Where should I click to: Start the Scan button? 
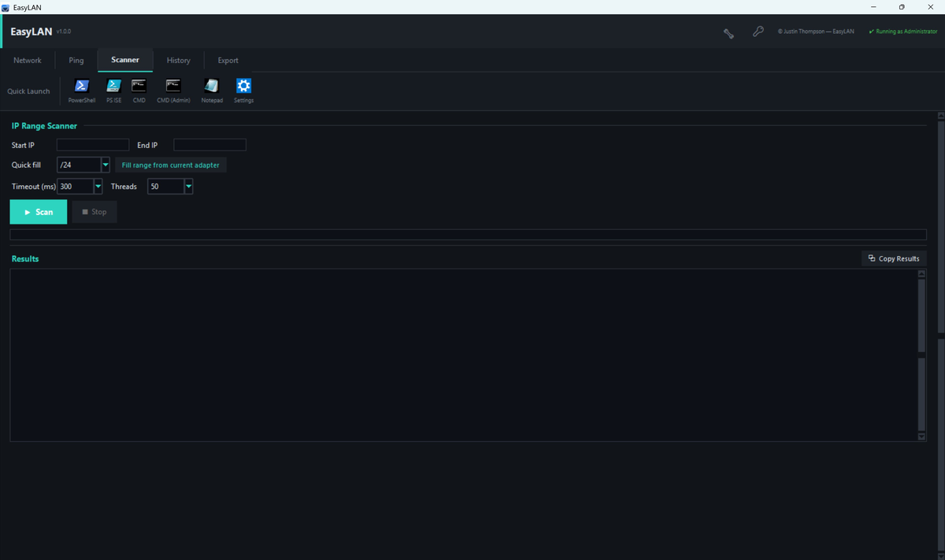(x=39, y=212)
